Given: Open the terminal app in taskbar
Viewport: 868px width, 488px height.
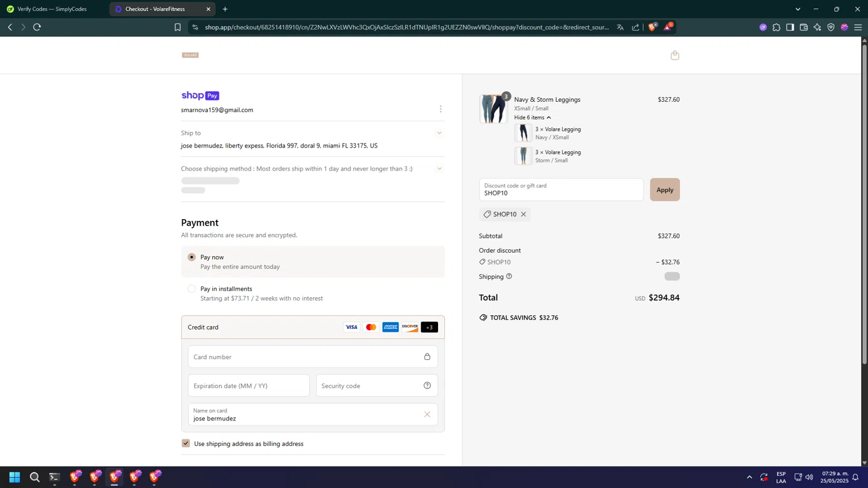Looking at the screenshot, I should (x=54, y=477).
